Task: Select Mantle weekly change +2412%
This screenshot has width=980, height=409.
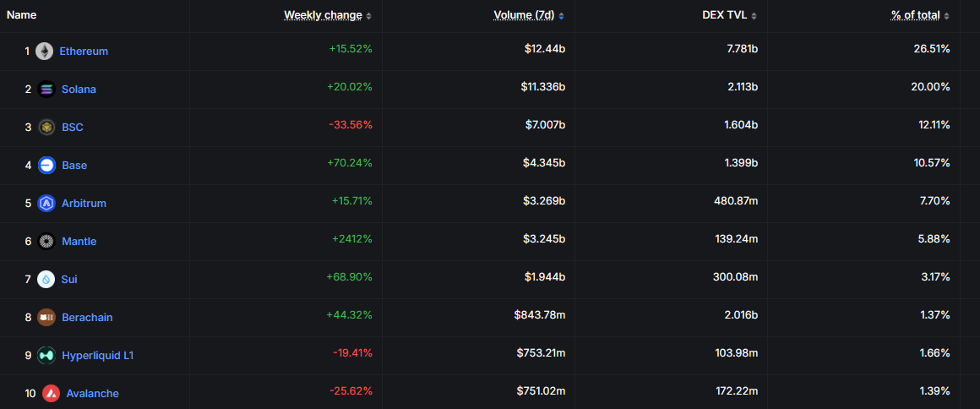Action: click(x=354, y=239)
